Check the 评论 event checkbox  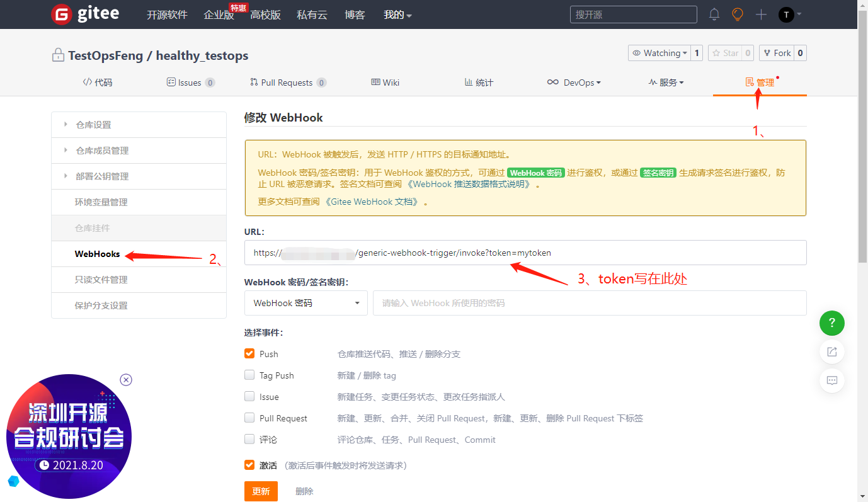(249, 439)
